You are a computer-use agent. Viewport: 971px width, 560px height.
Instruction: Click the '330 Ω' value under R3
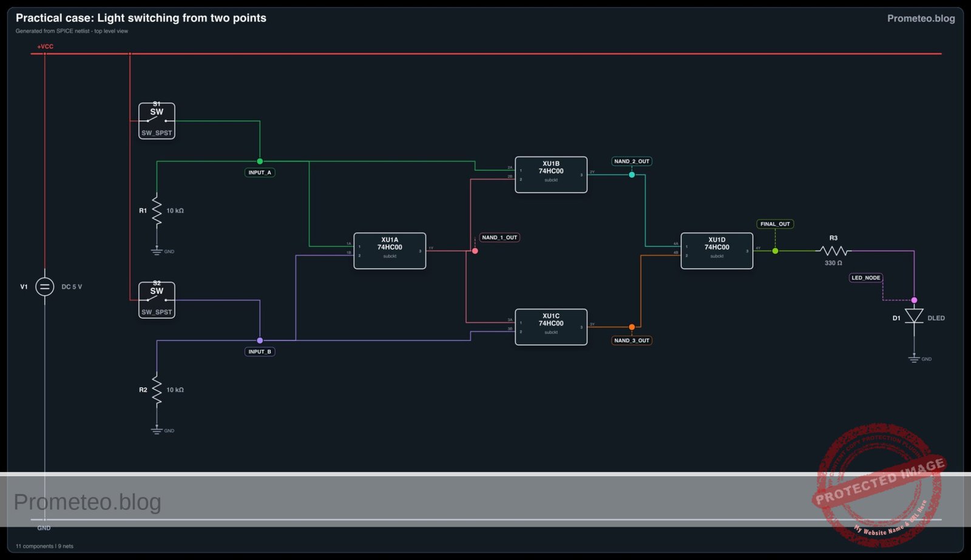(x=833, y=263)
